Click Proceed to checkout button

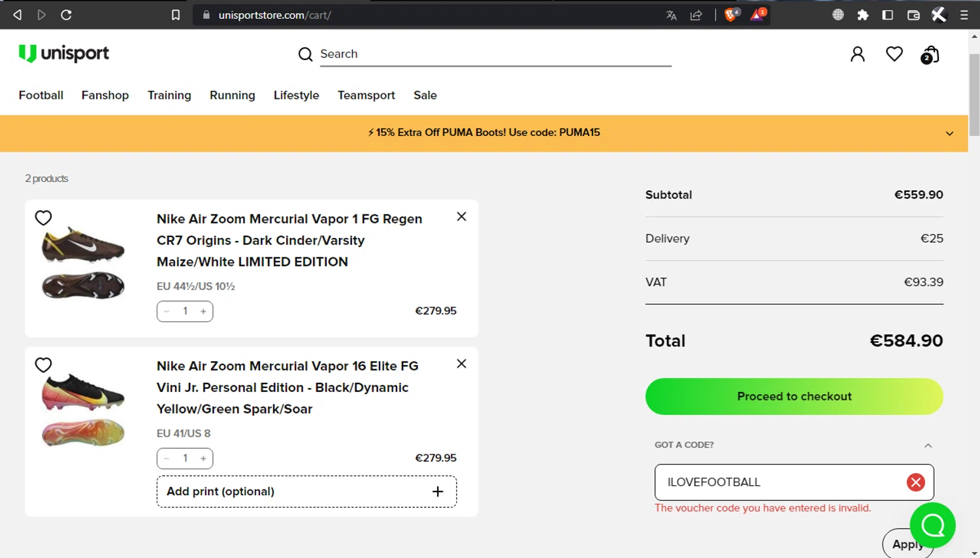click(794, 397)
